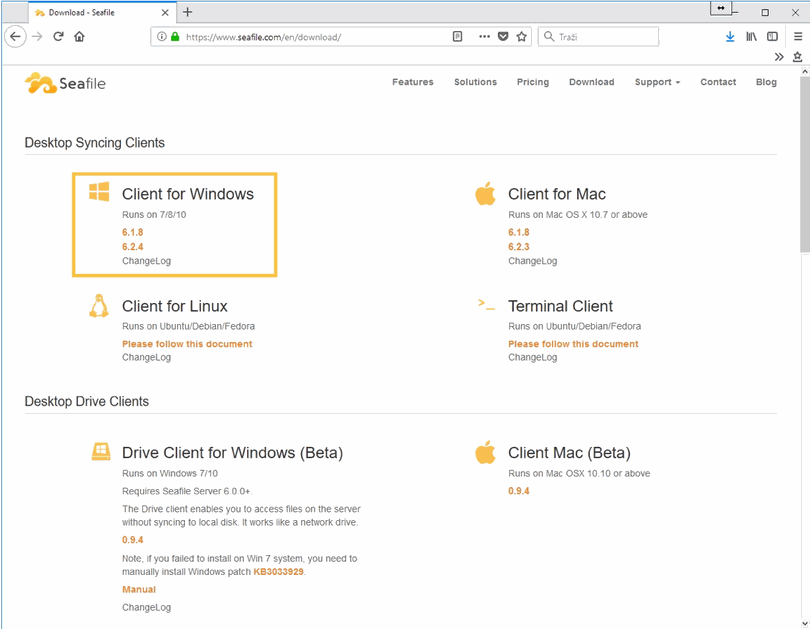Visit the Blog link
The image size is (810, 629).
pyautogui.click(x=766, y=82)
